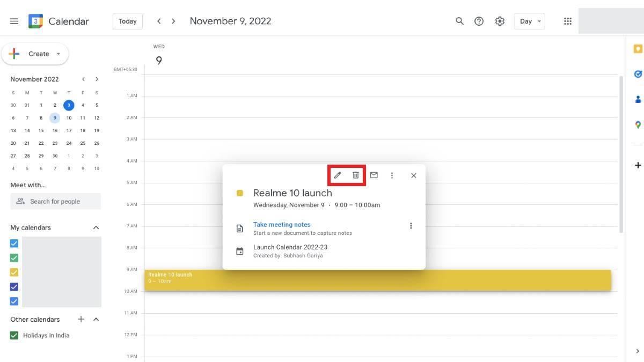Click the Search for people field
The image size is (644, 362).
pos(55,202)
